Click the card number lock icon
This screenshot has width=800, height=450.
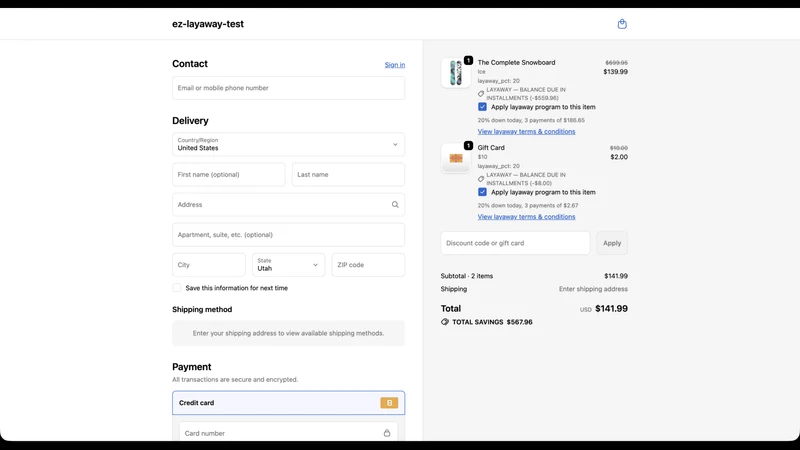[x=387, y=433]
